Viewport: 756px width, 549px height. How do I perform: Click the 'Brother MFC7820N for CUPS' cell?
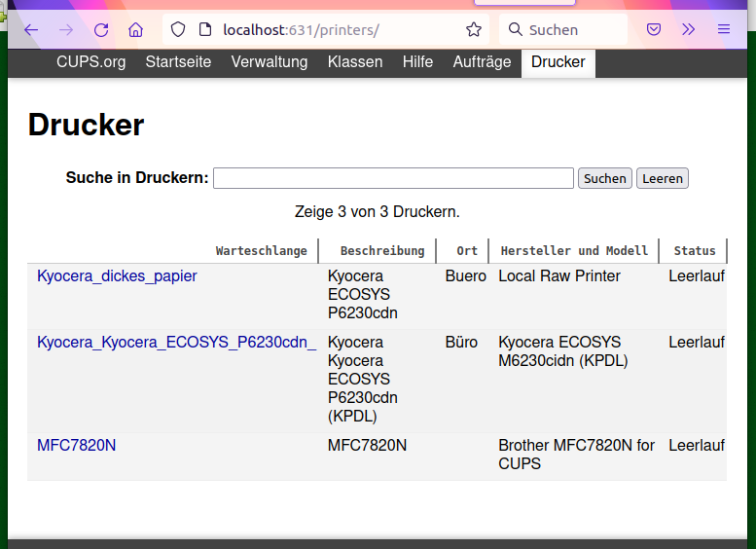577,454
